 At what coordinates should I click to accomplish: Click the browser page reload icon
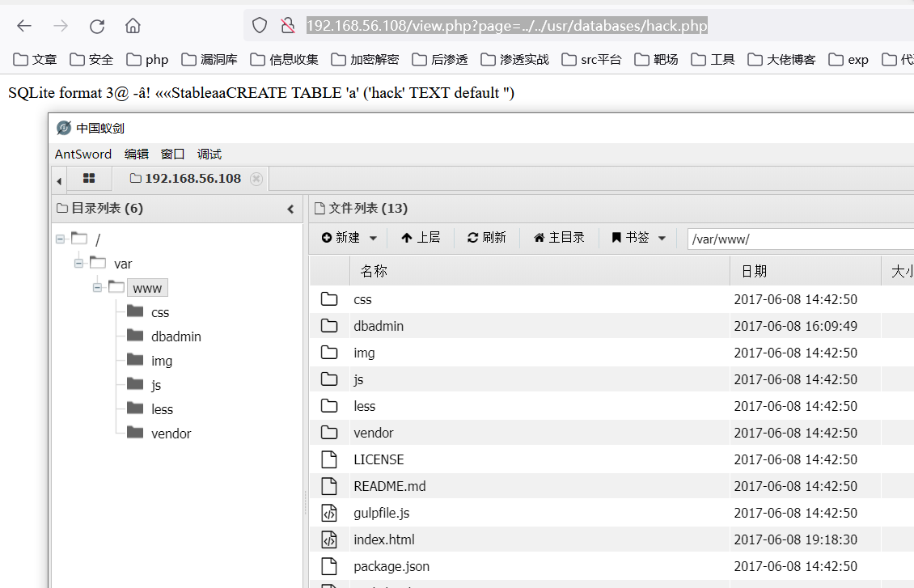(97, 25)
